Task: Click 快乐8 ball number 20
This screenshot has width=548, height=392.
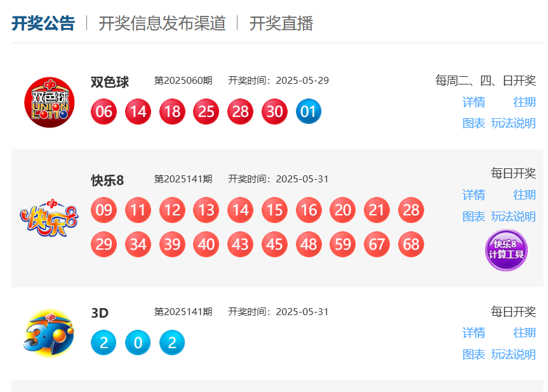Action: (343, 210)
